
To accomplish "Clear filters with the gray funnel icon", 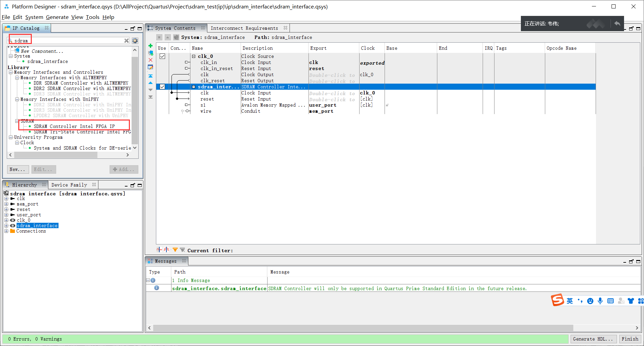I will click(182, 250).
